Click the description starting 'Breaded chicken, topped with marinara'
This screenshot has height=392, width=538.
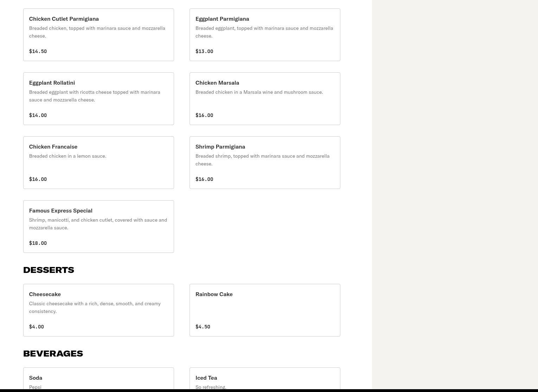point(97,32)
